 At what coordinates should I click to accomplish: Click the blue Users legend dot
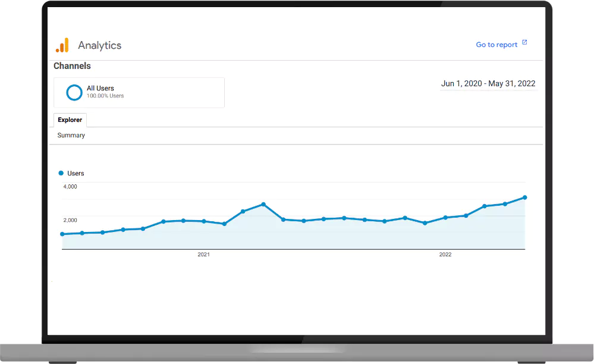tap(62, 173)
